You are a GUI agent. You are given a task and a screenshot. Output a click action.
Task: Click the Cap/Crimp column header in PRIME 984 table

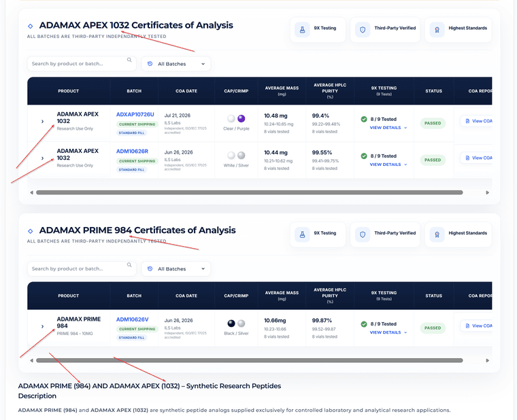(236, 296)
